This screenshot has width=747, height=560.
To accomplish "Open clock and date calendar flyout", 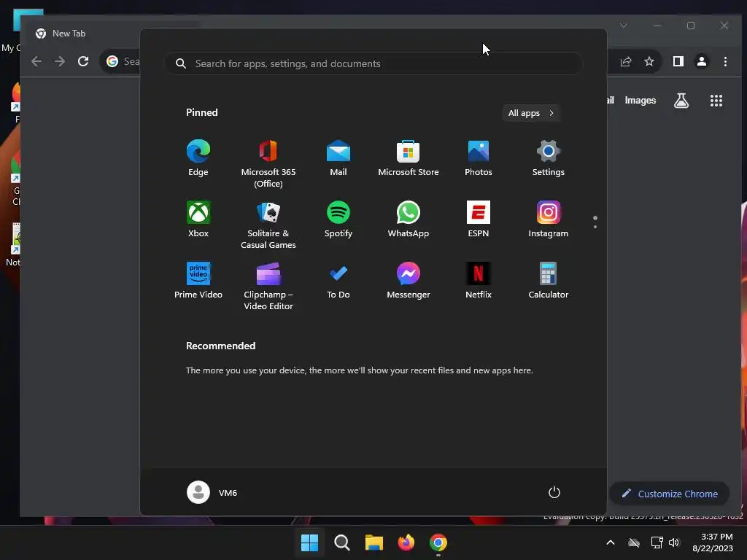I will 713,542.
